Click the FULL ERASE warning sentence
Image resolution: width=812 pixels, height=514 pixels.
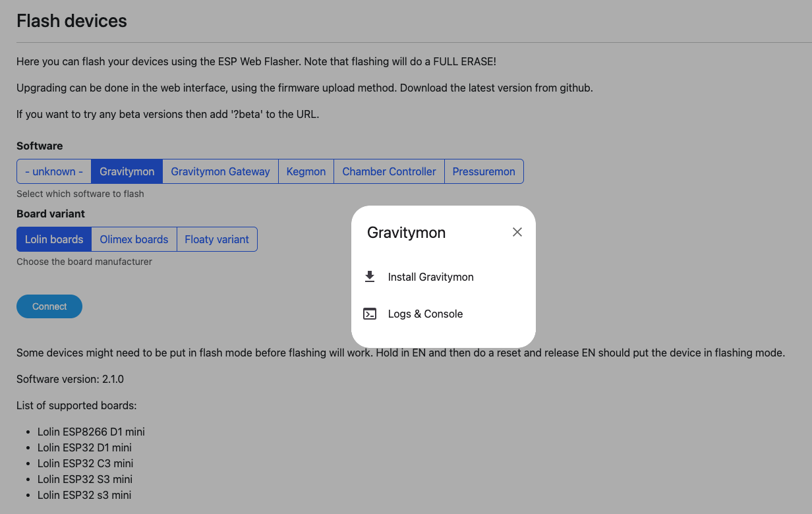256,61
